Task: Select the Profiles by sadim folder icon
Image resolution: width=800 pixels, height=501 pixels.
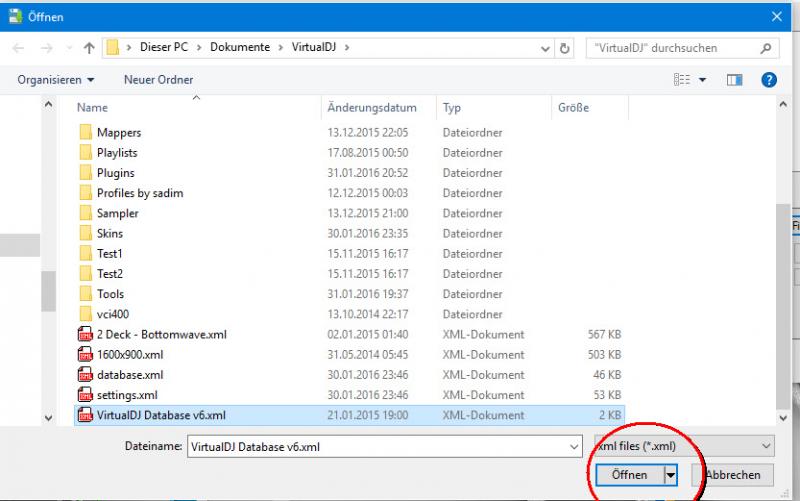Action: 86,193
